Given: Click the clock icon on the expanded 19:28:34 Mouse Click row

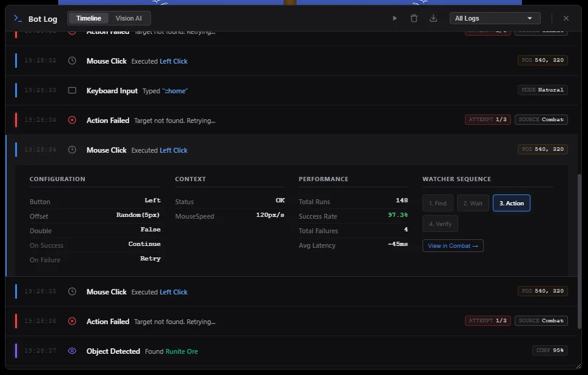Looking at the screenshot, I should coord(72,150).
